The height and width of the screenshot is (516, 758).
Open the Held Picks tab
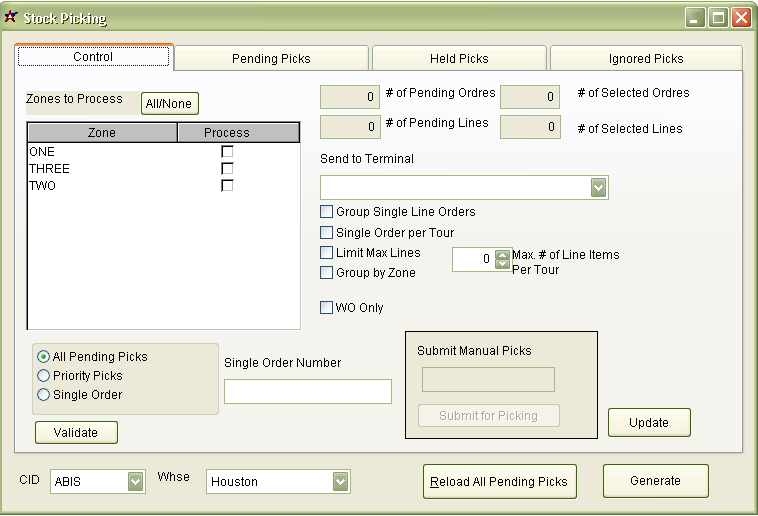[x=459, y=59]
